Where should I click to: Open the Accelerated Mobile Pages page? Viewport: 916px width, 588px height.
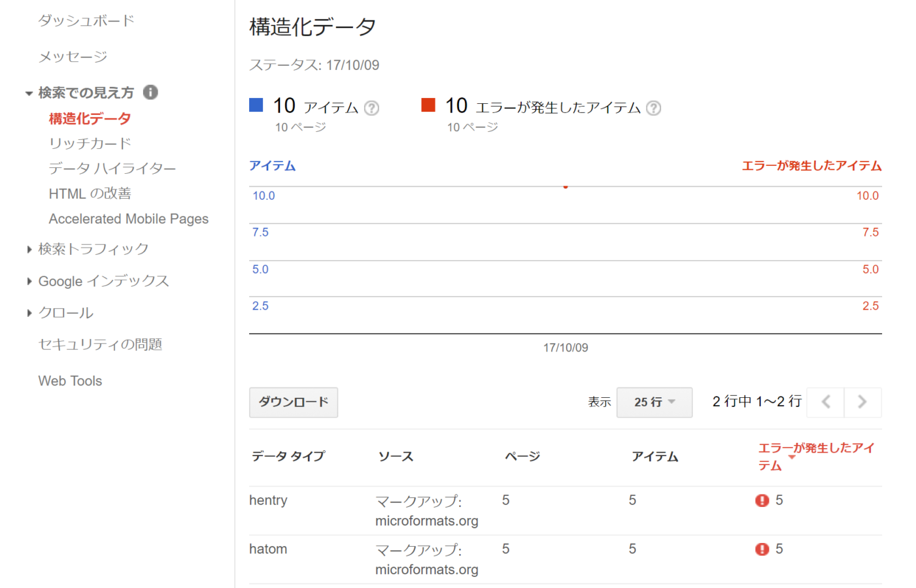click(128, 218)
